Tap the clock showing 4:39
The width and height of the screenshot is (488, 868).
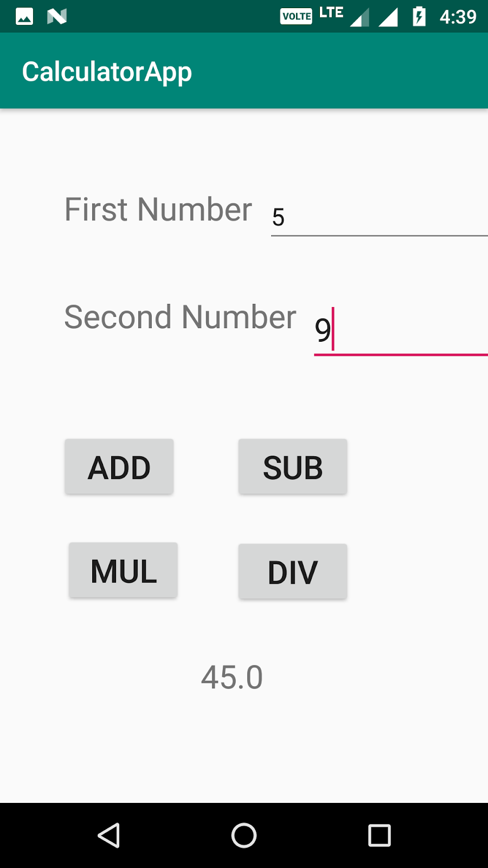[457, 16]
